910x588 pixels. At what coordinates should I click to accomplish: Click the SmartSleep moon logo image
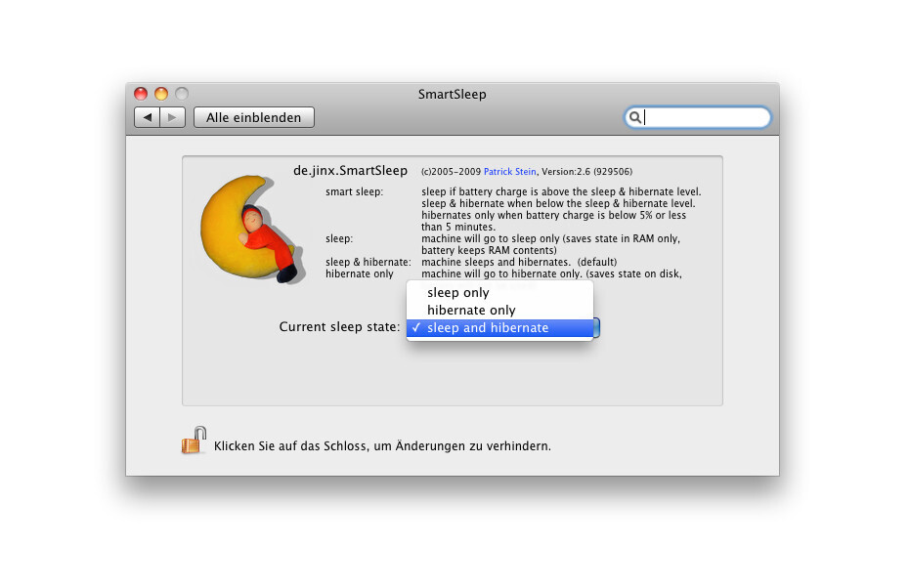click(252, 230)
